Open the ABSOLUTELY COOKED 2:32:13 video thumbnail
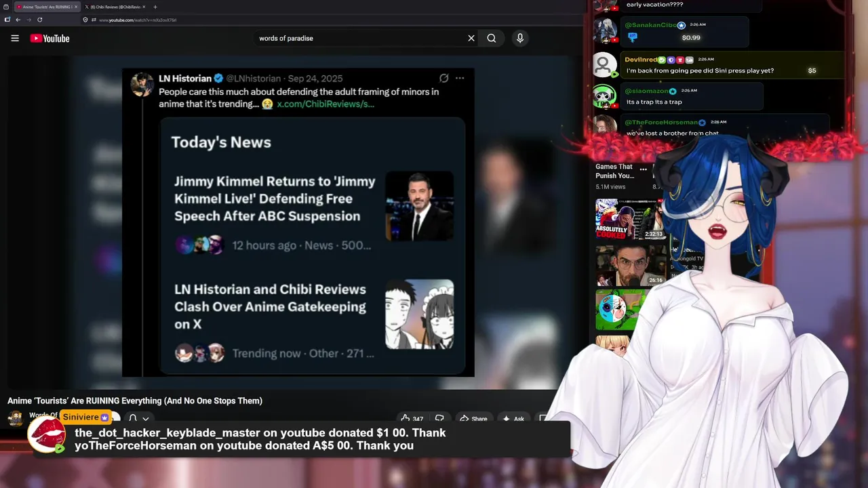Image resolution: width=868 pixels, height=488 pixels. coord(631,219)
